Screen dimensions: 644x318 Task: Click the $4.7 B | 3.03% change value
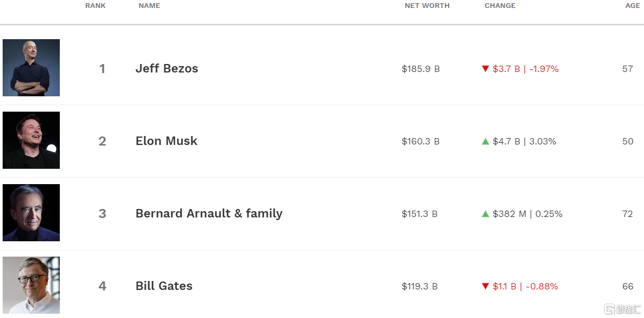pyautogui.click(x=524, y=141)
